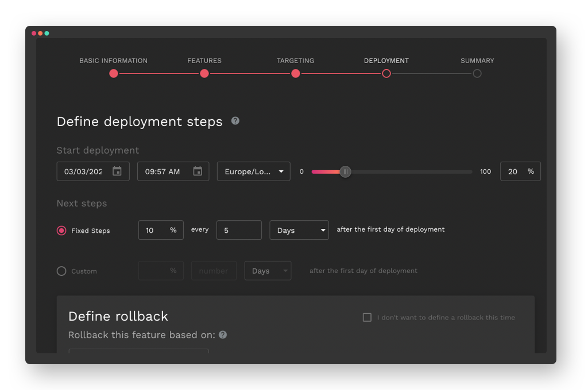Click the Features step circle
This screenshot has width=588, height=390.
[204, 73]
